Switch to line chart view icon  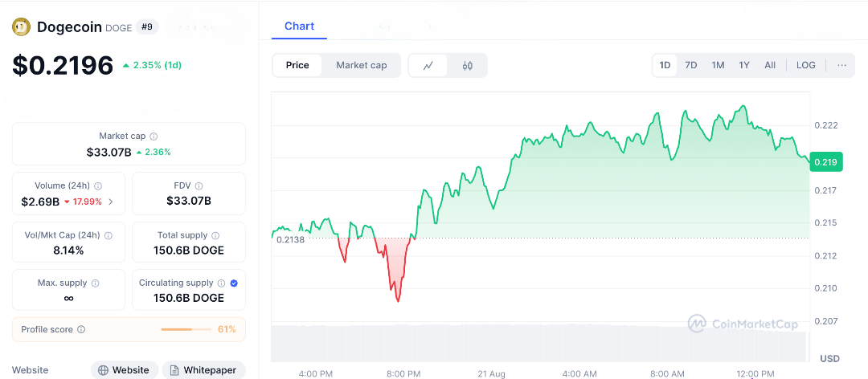point(428,65)
